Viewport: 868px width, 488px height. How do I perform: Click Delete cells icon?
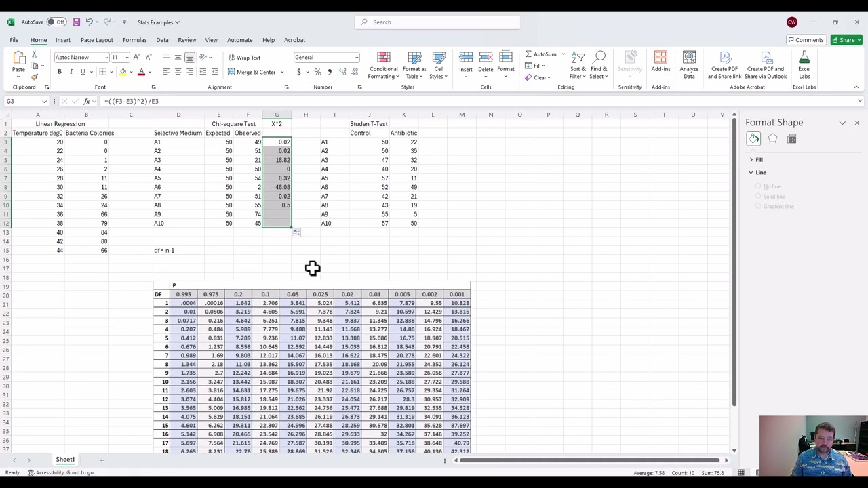[x=486, y=58]
